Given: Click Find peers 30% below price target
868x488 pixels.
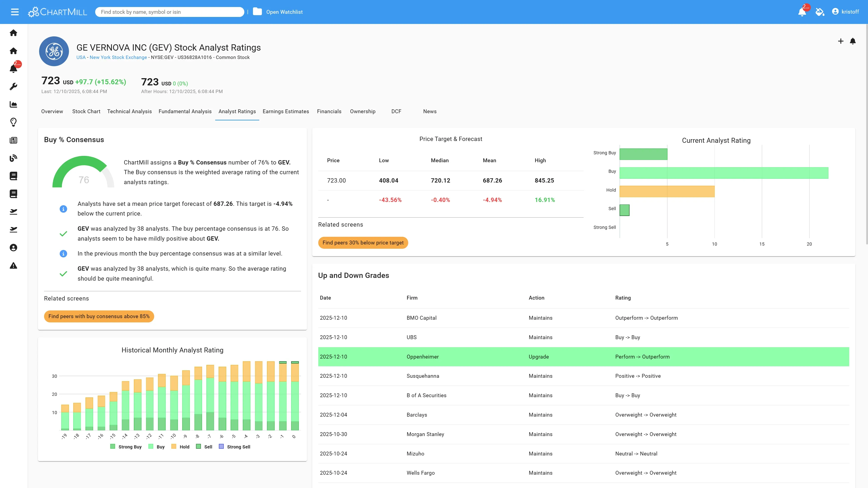Looking at the screenshot, I should (363, 242).
